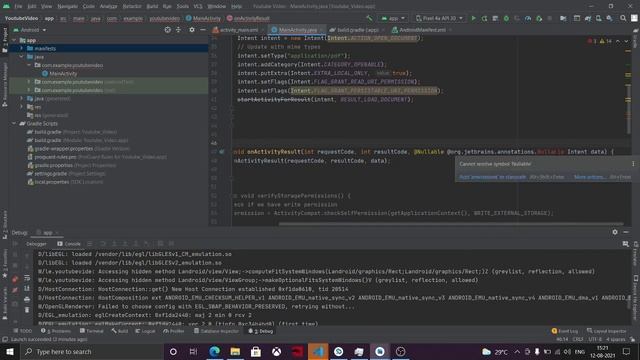Open the TODO tool window button
Image resolution: width=640 pixels, height=360 pixels.
(x=22, y=331)
